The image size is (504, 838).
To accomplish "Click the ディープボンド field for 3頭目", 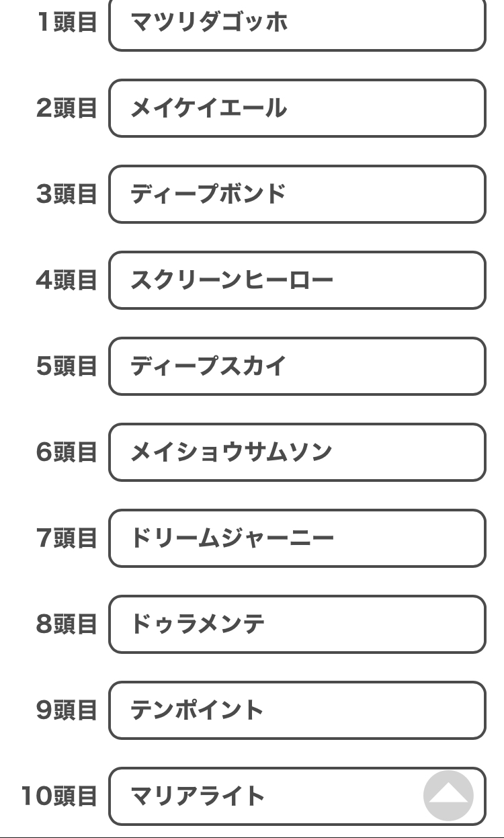I will (x=297, y=194).
